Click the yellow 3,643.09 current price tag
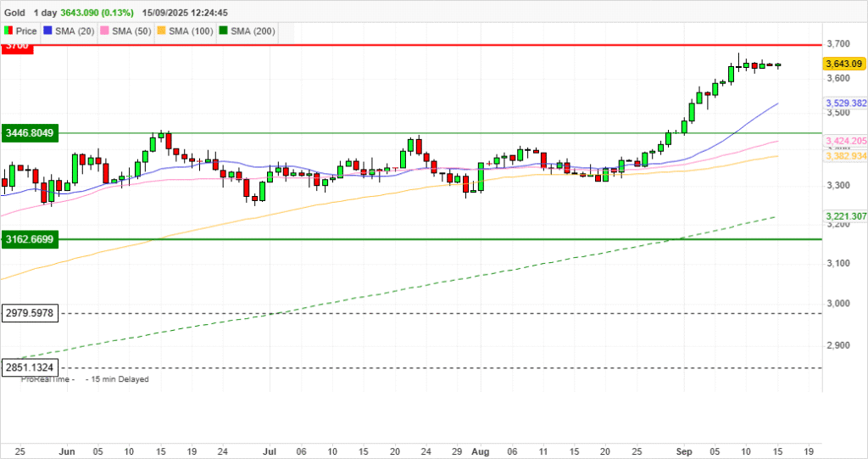 point(843,64)
